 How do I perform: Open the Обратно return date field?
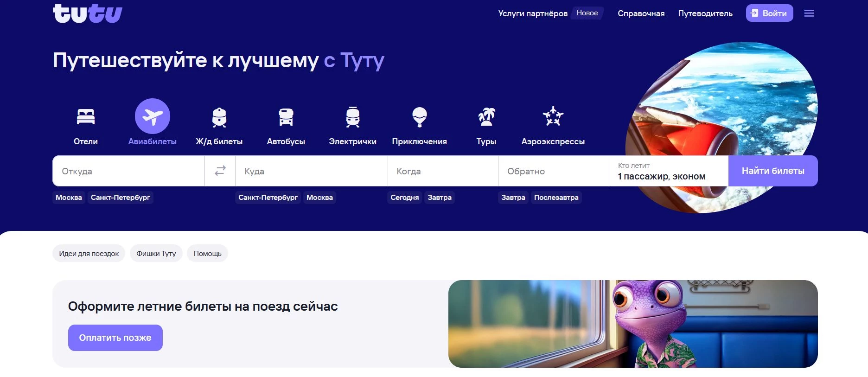554,171
